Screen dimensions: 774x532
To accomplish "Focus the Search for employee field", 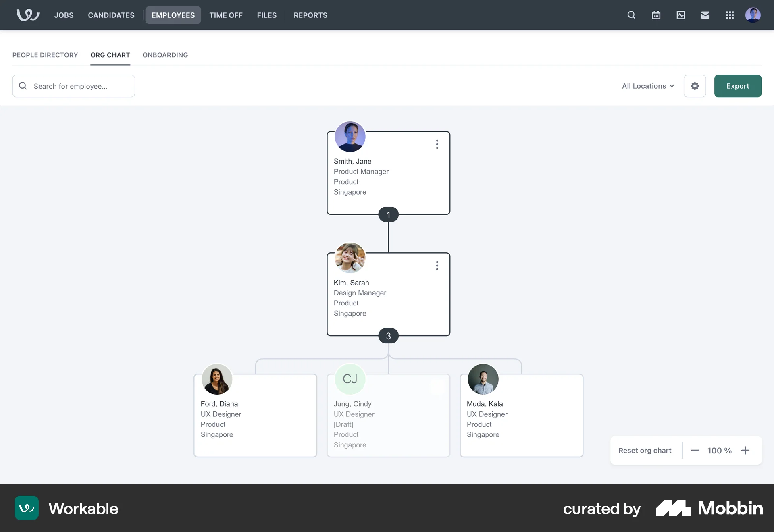I will [x=74, y=86].
